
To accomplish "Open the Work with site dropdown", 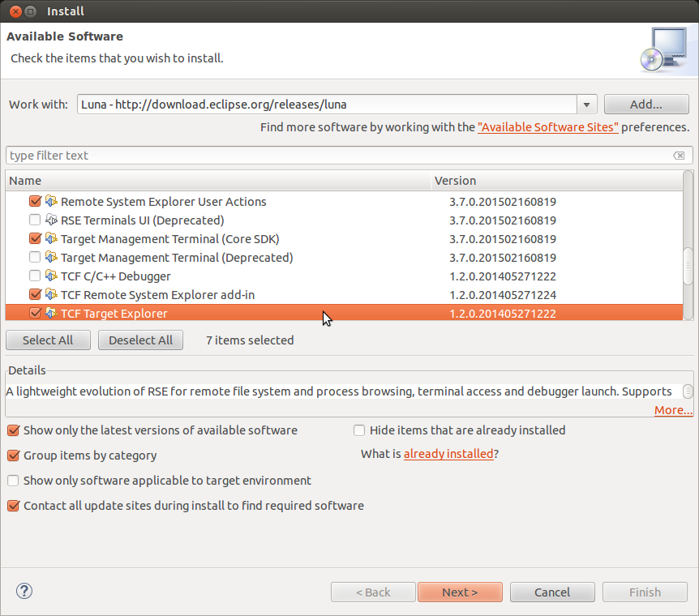I will pyautogui.click(x=586, y=104).
